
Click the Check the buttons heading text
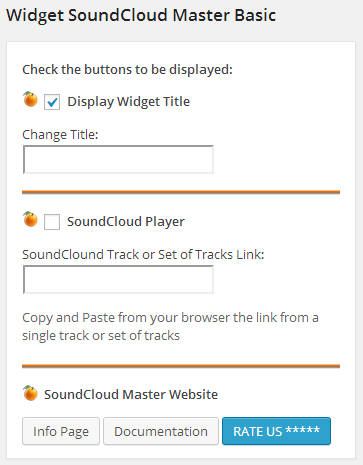tap(127, 70)
